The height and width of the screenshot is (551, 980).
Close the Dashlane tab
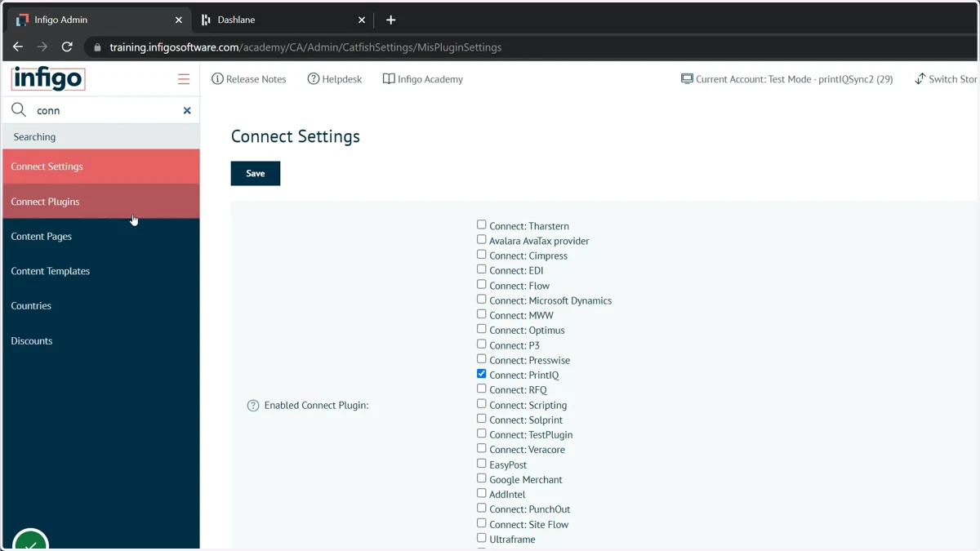coord(362,20)
